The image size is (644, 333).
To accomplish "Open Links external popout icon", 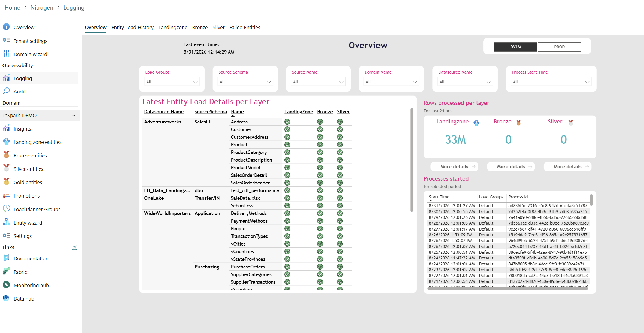I will (x=74, y=247).
